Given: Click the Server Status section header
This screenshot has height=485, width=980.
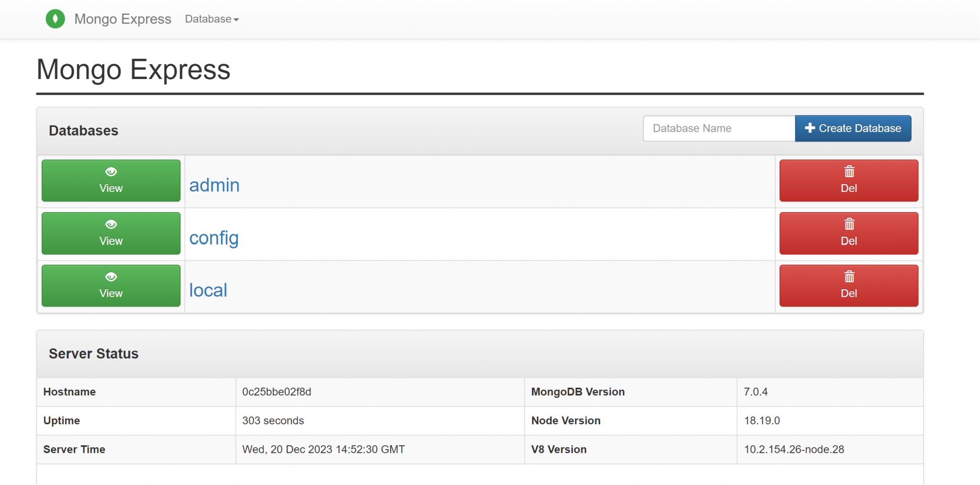Looking at the screenshot, I should coord(94,354).
